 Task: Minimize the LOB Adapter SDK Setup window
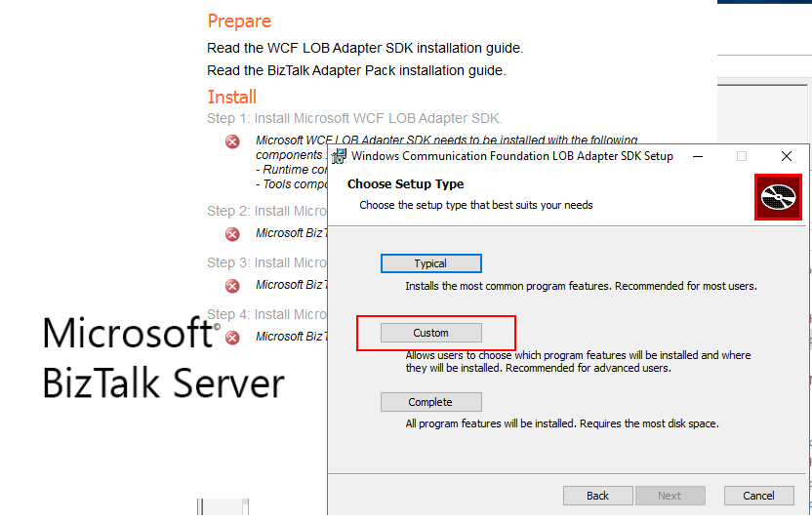point(698,156)
